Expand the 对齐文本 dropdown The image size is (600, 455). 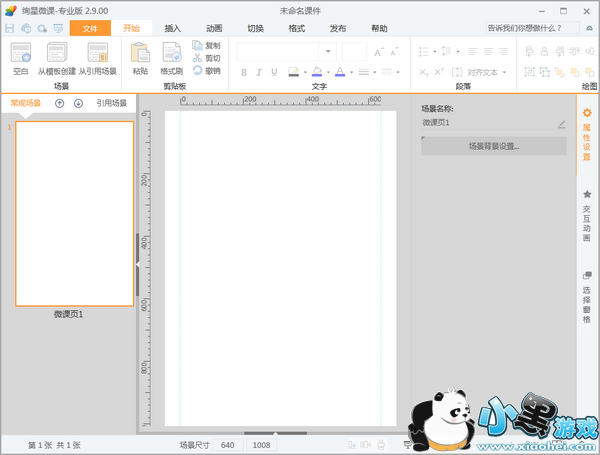coord(505,72)
